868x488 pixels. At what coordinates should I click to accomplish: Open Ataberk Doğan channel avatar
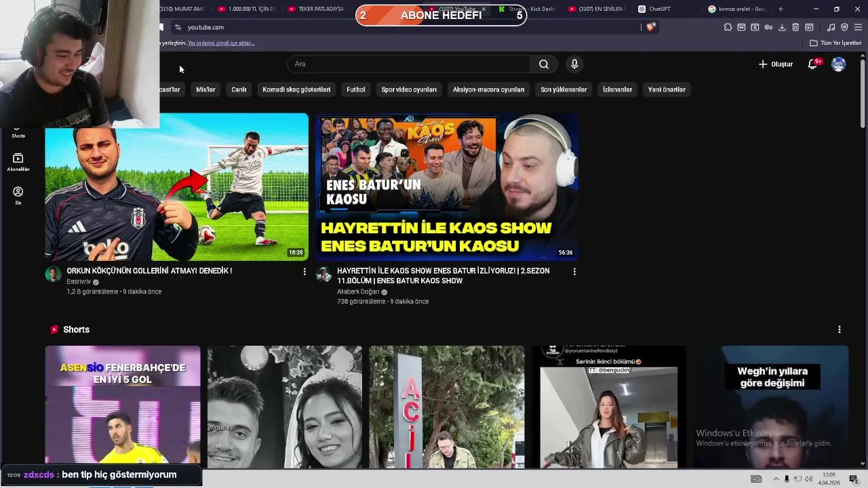pos(323,274)
